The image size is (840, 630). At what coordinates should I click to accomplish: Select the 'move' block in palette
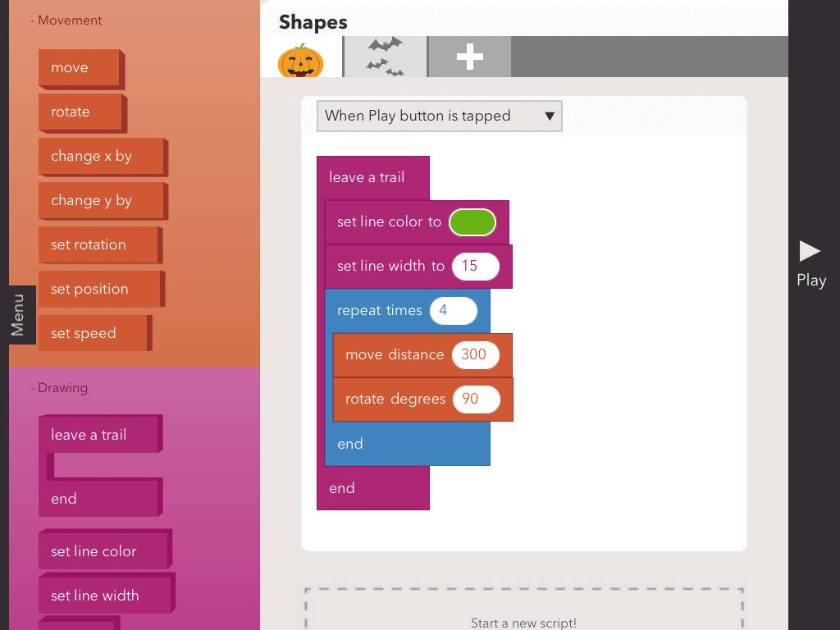coord(80,68)
